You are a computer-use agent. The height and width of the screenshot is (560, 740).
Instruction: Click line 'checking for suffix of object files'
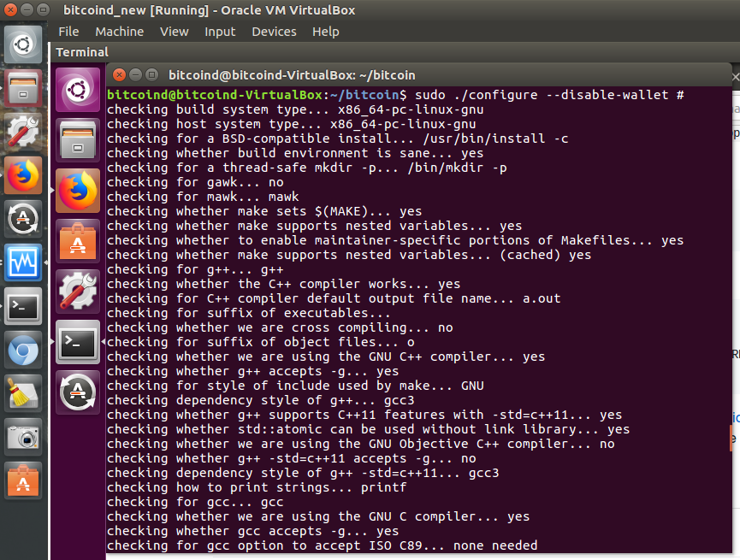[x=261, y=342]
